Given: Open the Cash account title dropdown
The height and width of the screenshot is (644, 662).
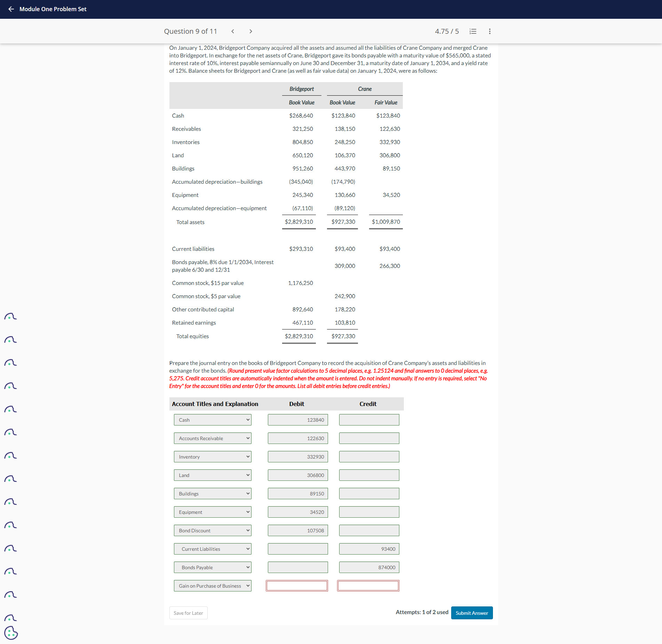Looking at the screenshot, I should [x=213, y=420].
